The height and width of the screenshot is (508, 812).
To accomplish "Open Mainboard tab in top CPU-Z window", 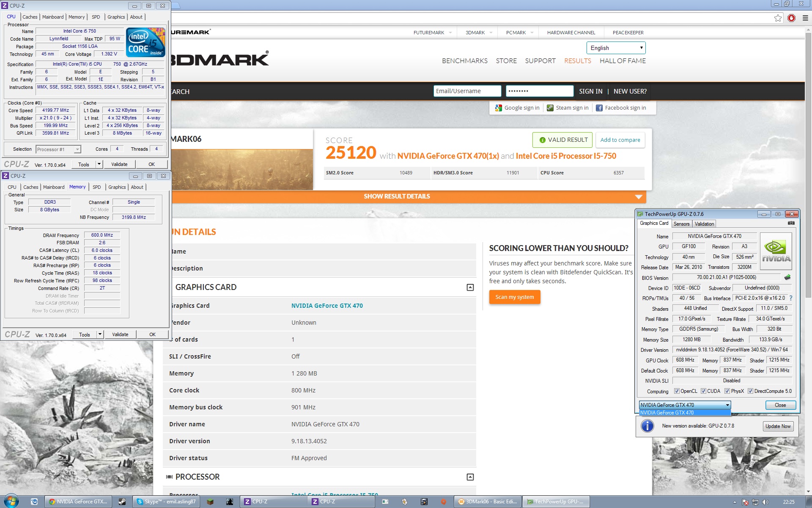I will point(53,17).
